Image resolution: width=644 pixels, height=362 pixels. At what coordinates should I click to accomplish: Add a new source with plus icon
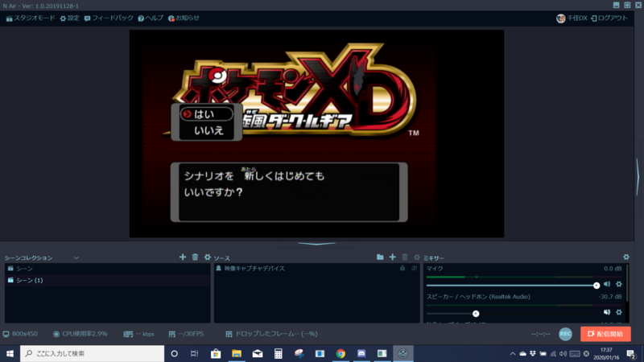393,257
